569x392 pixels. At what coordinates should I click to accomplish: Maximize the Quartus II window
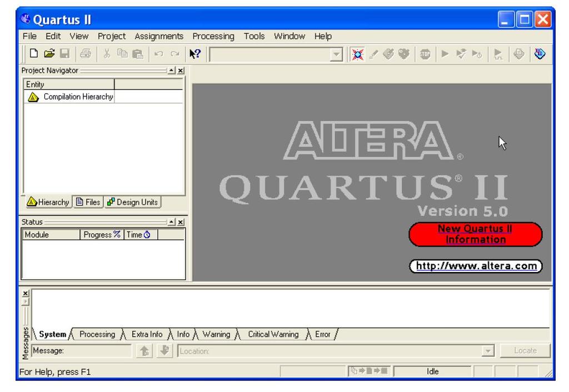point(525,19)
